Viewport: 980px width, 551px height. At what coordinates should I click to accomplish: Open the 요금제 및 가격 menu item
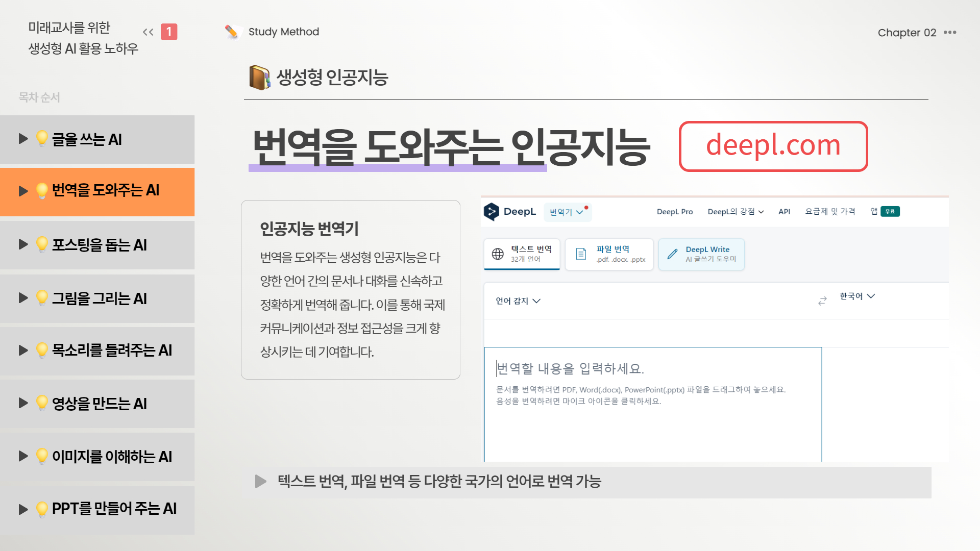pyautogui.click(x=830, y=211)
